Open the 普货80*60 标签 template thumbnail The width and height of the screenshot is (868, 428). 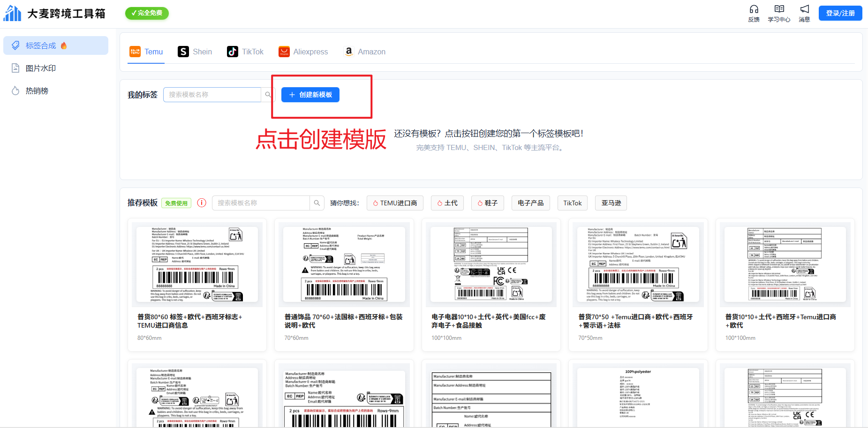click(197, 264)
